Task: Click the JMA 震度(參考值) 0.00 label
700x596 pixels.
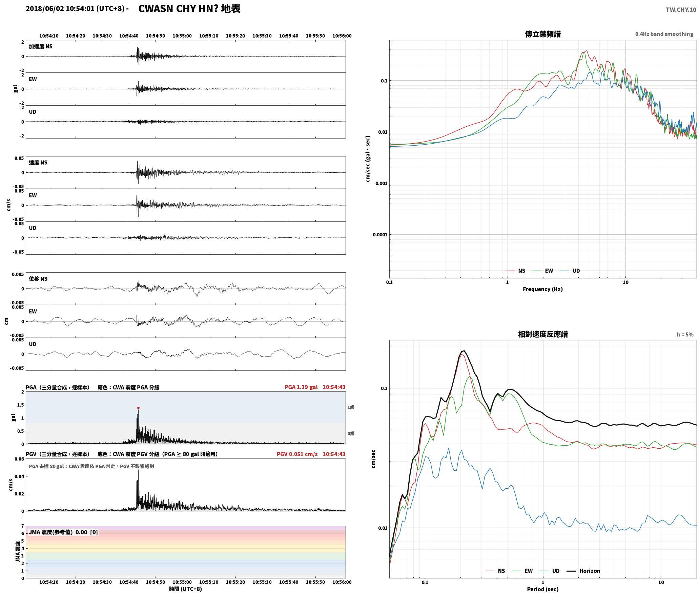Action: tap(58, 532)
